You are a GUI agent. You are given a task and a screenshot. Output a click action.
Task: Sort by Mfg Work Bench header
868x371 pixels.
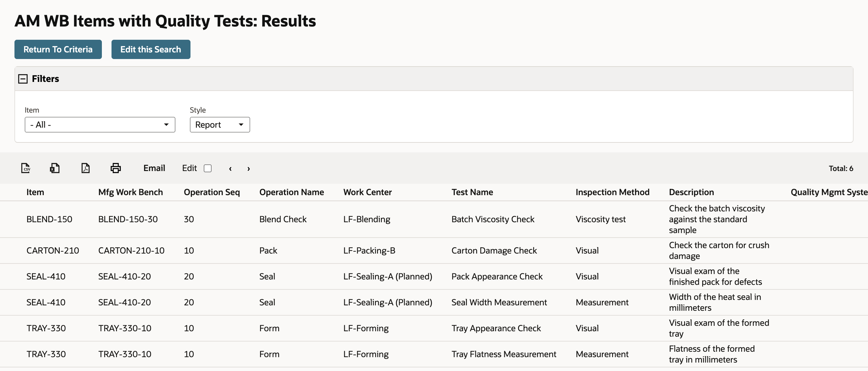coord(131,192)
